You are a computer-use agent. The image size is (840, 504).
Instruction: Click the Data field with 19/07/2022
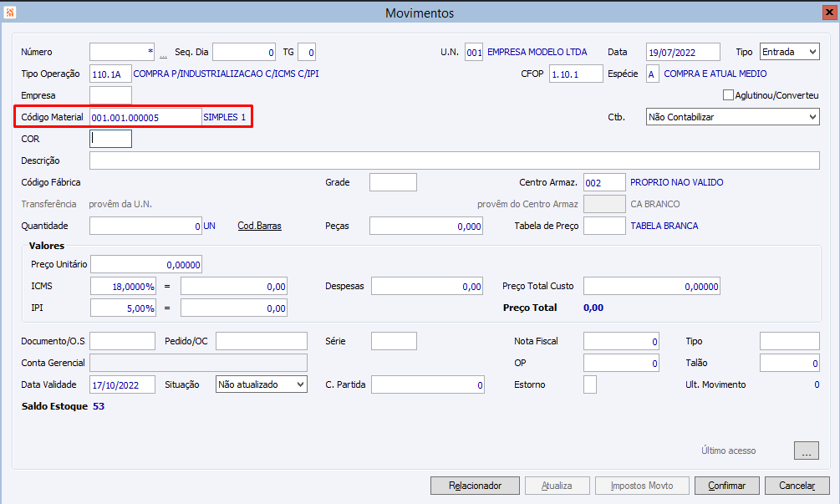coord(683,52)
